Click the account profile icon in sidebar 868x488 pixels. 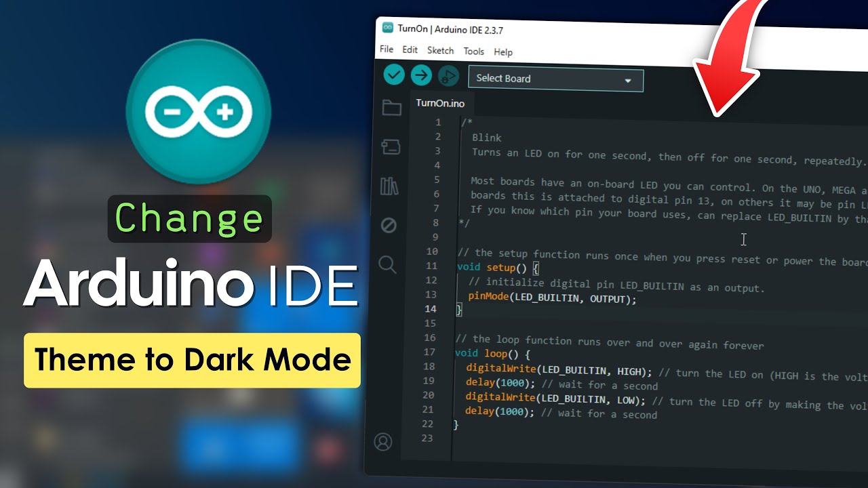(x=383, y=442)
